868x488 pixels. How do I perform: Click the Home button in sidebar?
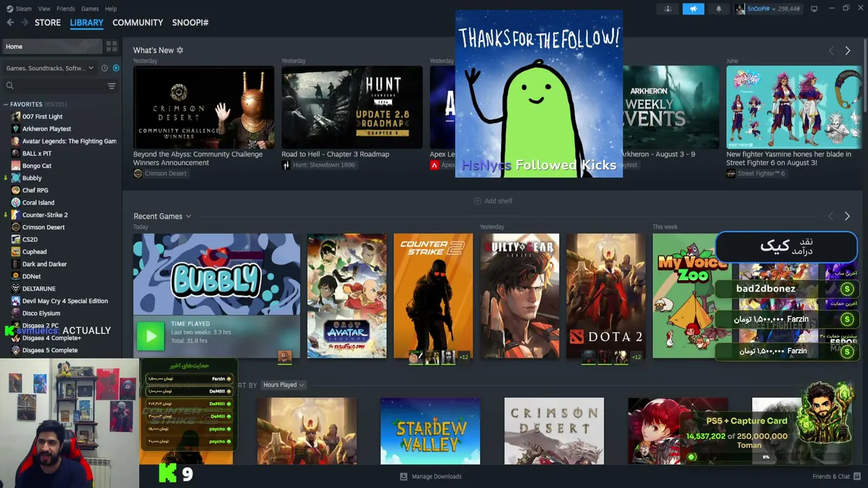tap(51, 47)
